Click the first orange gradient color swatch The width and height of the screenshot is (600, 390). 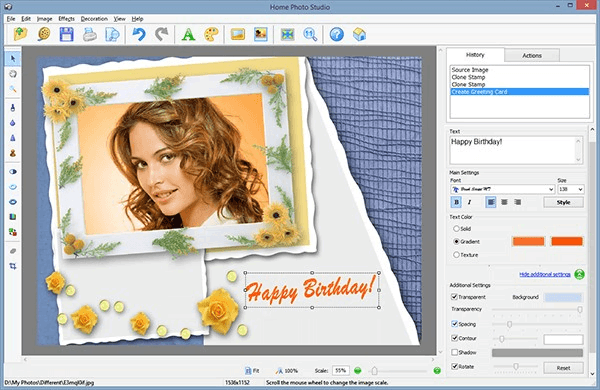[x=528, y=242]
